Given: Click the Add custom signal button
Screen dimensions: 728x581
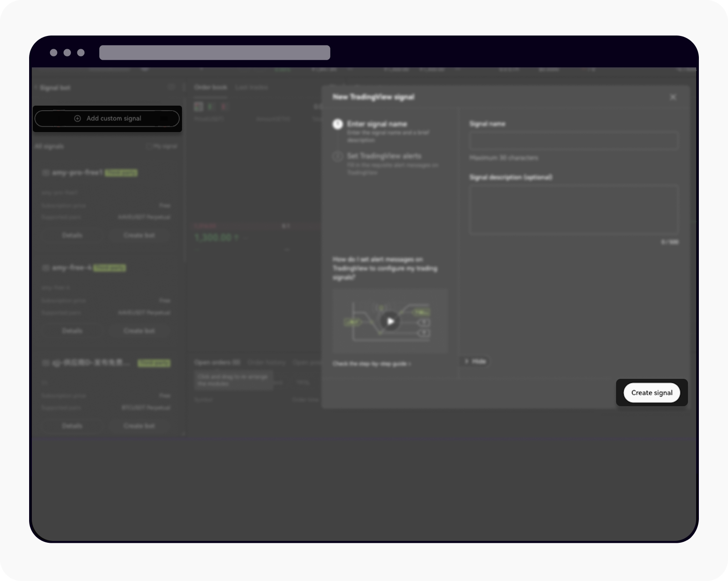Looking at the screenshot, I should (107, 118).
